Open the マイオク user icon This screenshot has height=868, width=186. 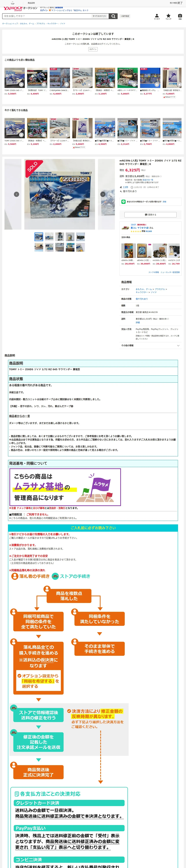157,16
